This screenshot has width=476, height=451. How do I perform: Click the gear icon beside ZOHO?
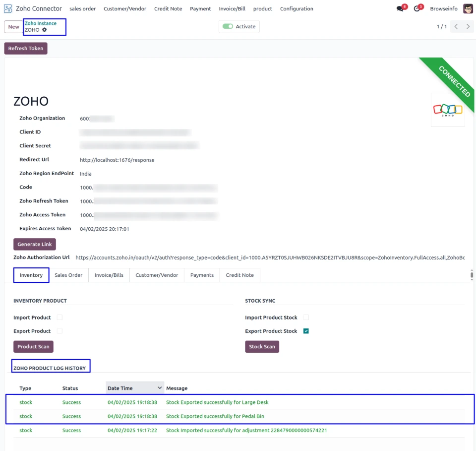[x=45, y=30]
